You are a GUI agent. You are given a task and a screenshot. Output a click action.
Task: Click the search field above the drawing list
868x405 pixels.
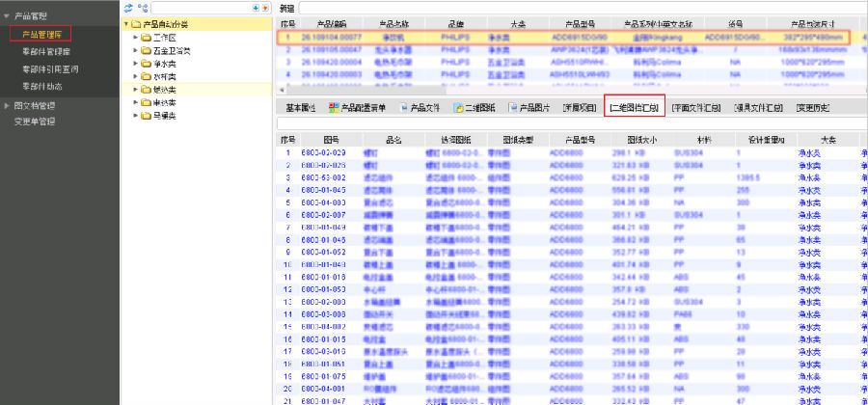click(x=569, y=123)
